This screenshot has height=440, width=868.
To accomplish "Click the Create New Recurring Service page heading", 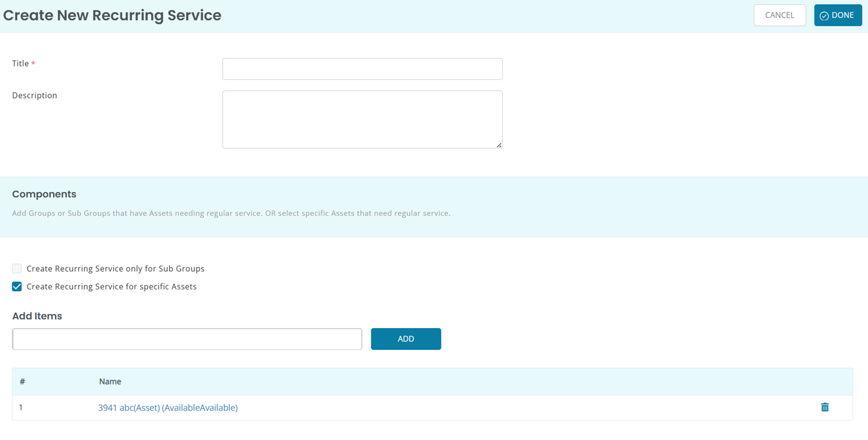I will click(x=113, y=16).
